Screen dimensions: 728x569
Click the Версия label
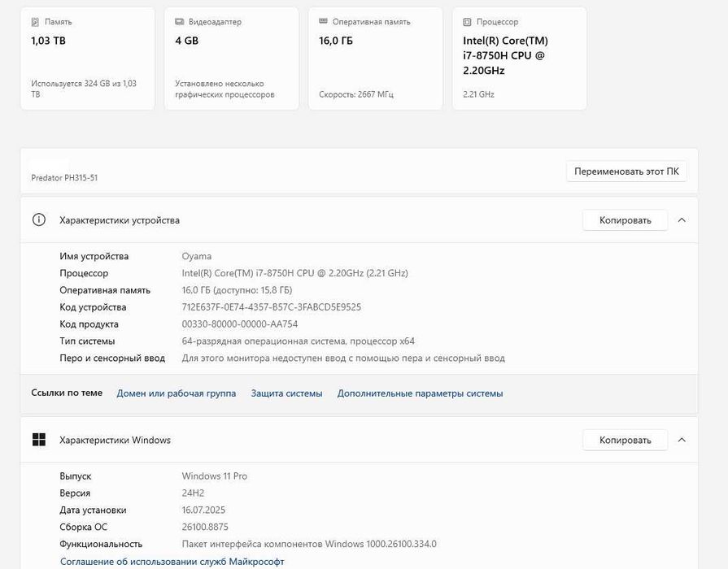[x=75, y=493]
